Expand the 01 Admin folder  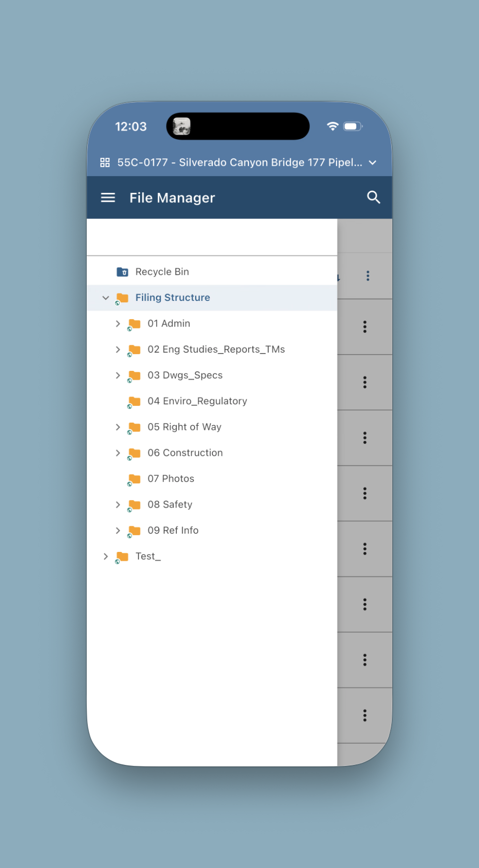(118, 324)
